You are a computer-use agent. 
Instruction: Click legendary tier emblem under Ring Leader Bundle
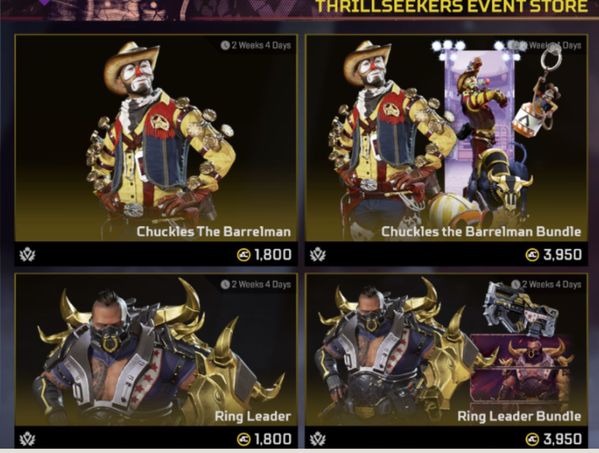[318, 439]
